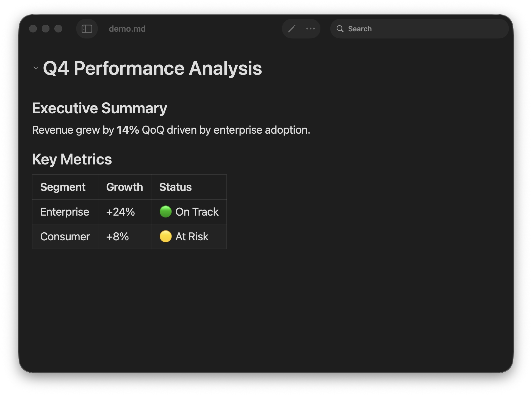Minimize the window with the middle button
This screenshot has height=396, width=532.
click(x=46, y=29)
